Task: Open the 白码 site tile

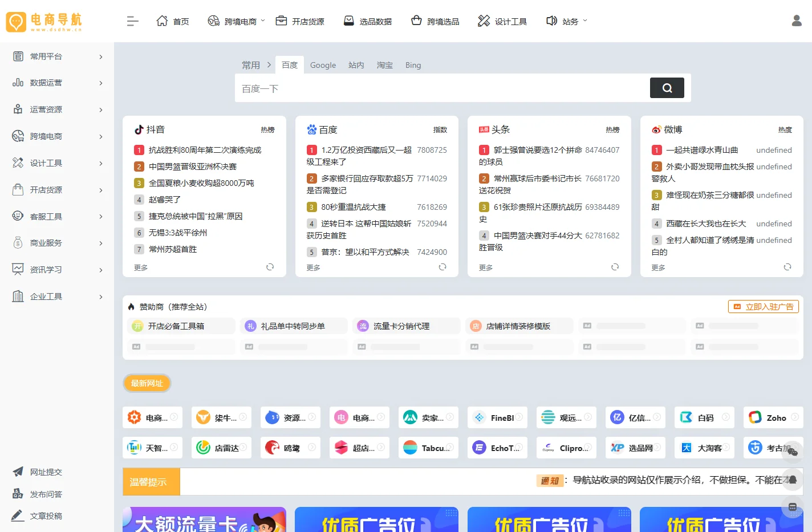Action: (704, 417)
